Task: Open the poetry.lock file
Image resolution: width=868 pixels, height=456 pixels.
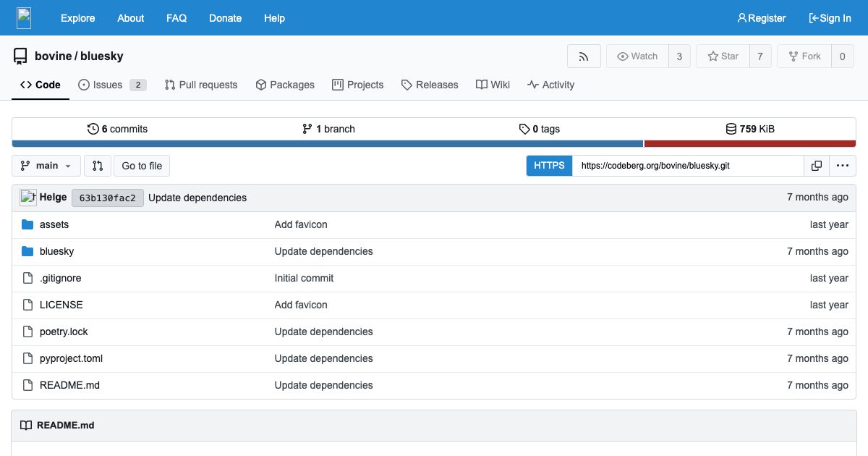Action: (x=64, y=332)
